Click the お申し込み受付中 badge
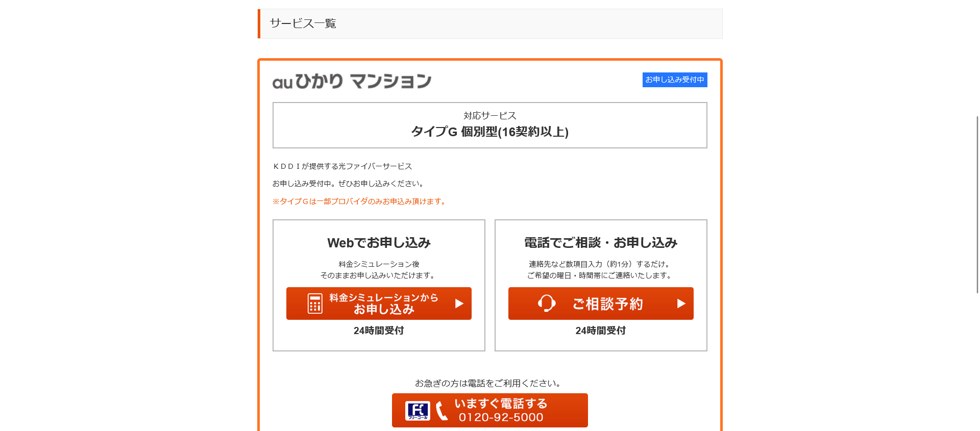 (x=675, y=80)
